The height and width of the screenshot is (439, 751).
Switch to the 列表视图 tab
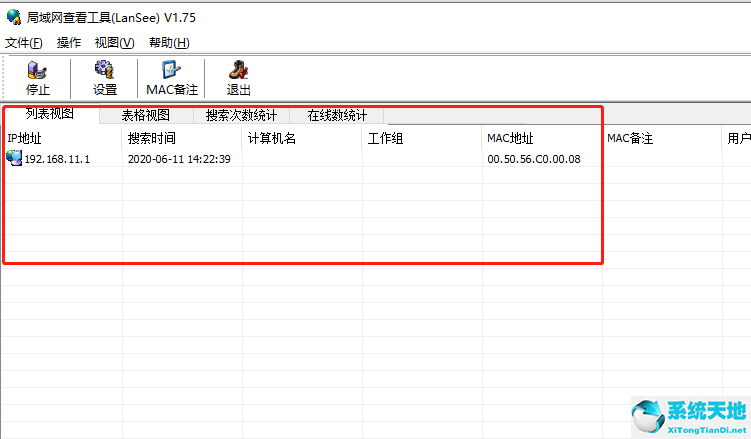click(x=50, y=114)
